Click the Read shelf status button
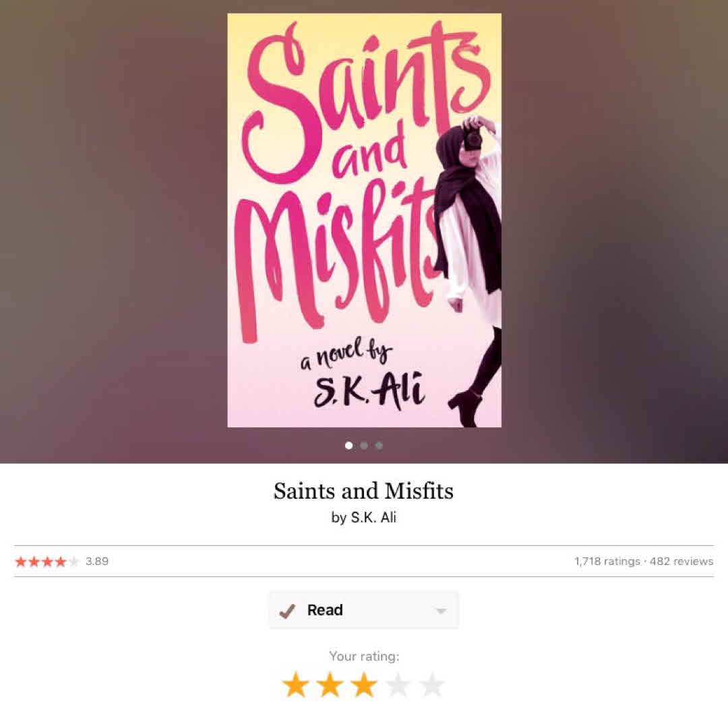Image resolution: width=728 pixels, height=728 pixels. (363, 610)
